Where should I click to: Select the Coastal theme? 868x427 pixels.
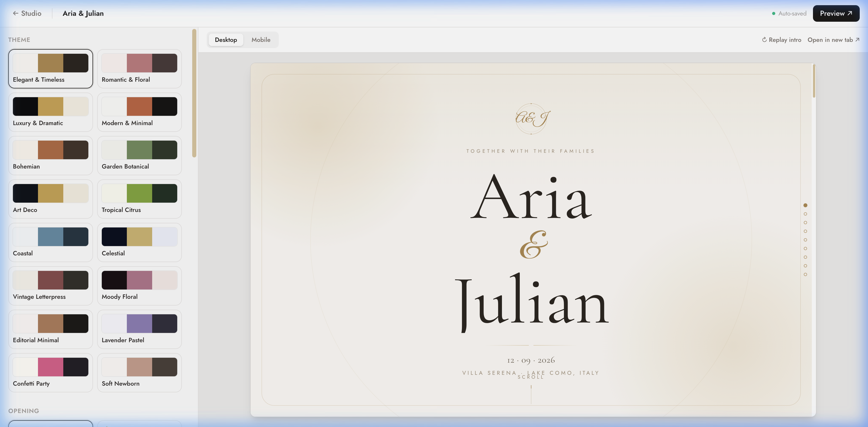coord(51,243)
